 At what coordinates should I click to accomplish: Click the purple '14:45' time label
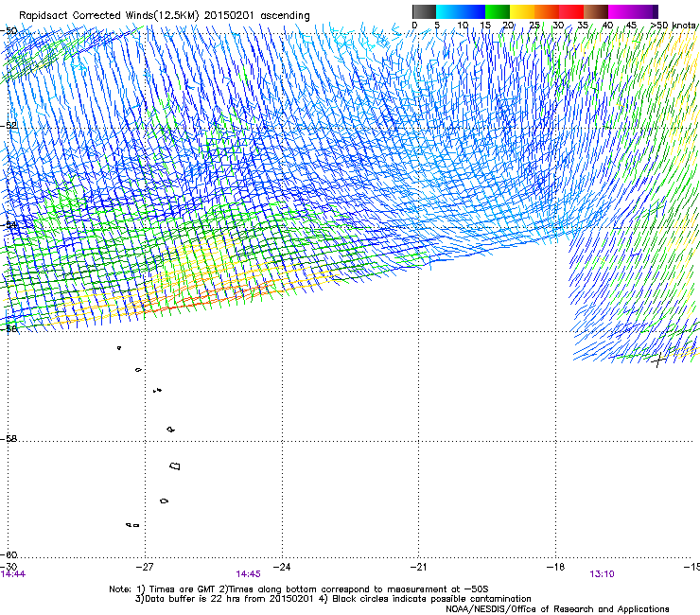(x=248, y=574)
